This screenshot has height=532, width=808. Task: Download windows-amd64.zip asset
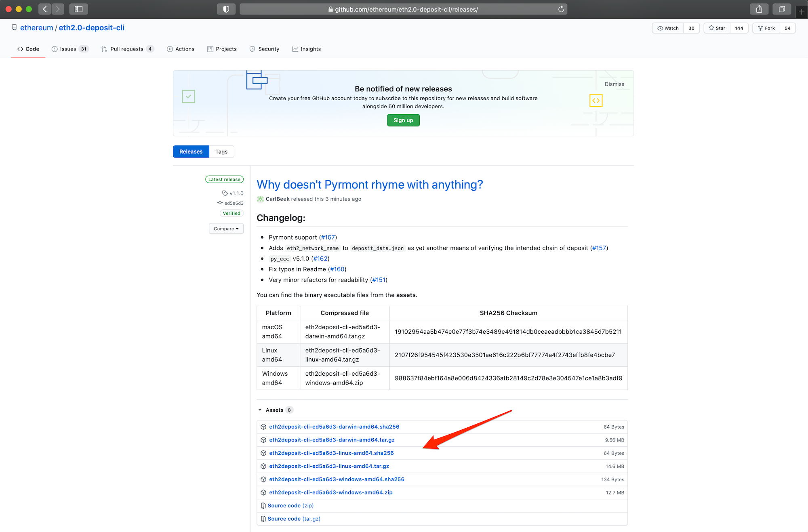(x=331, y=492)
